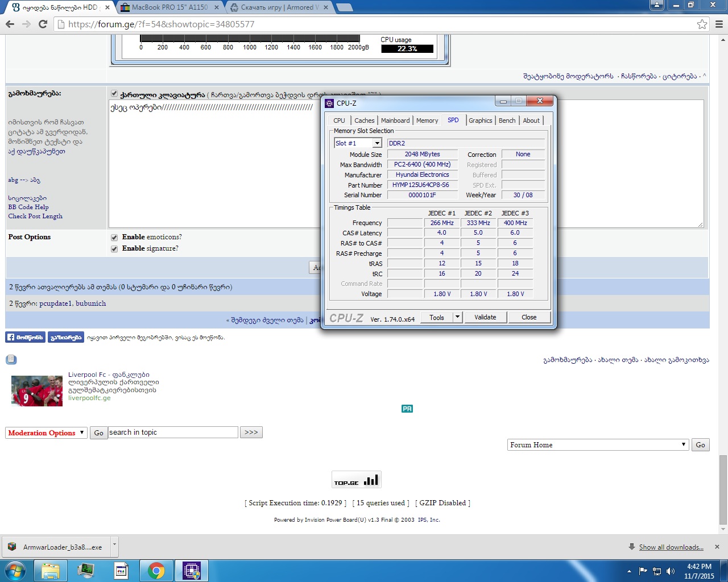Click the Validate button in CPU-Z

pos(485,317)
